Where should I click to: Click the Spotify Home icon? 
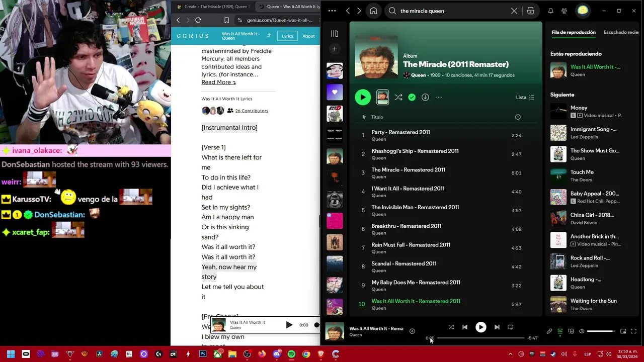click(373, 11)
